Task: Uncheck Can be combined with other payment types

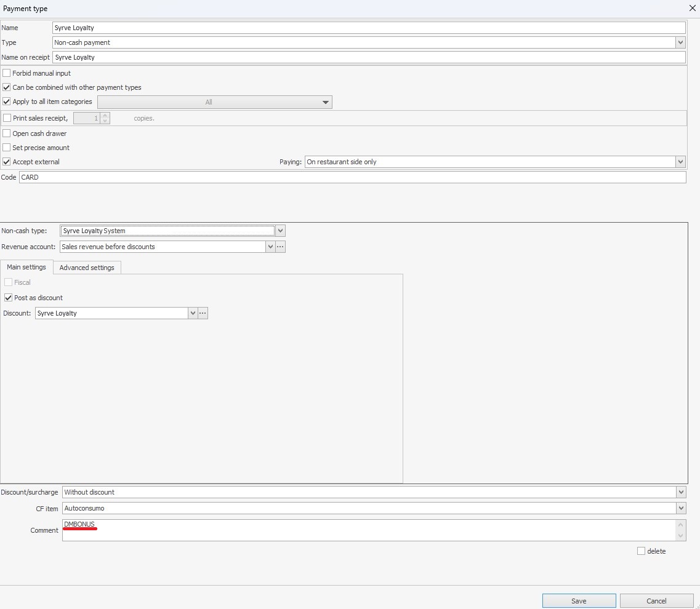Action: pyautogui.click(x=7, y=87)
